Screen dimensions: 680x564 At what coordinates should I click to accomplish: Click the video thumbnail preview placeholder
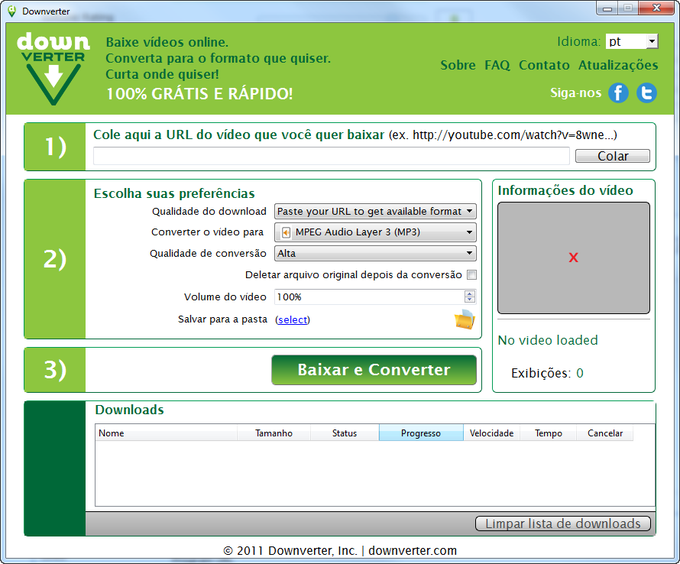pyautogui.click(x=573, y=258)
